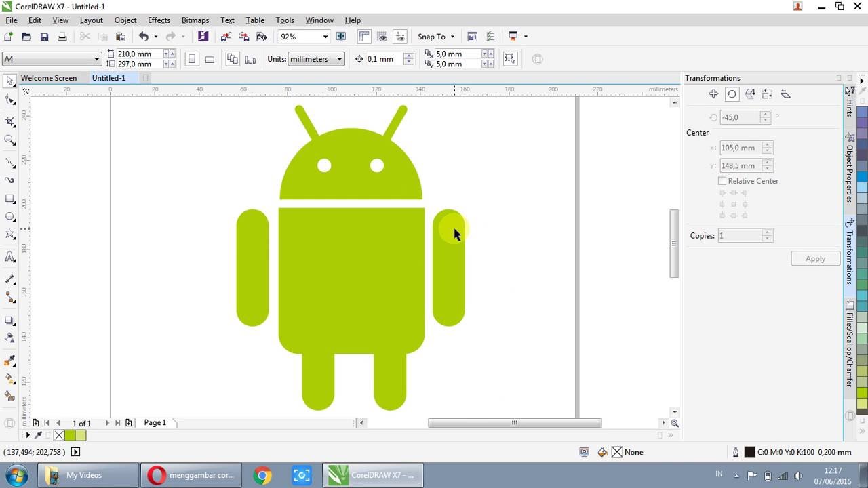
Task: Open Transformations Position tab
Action: [x=713, y=94]
